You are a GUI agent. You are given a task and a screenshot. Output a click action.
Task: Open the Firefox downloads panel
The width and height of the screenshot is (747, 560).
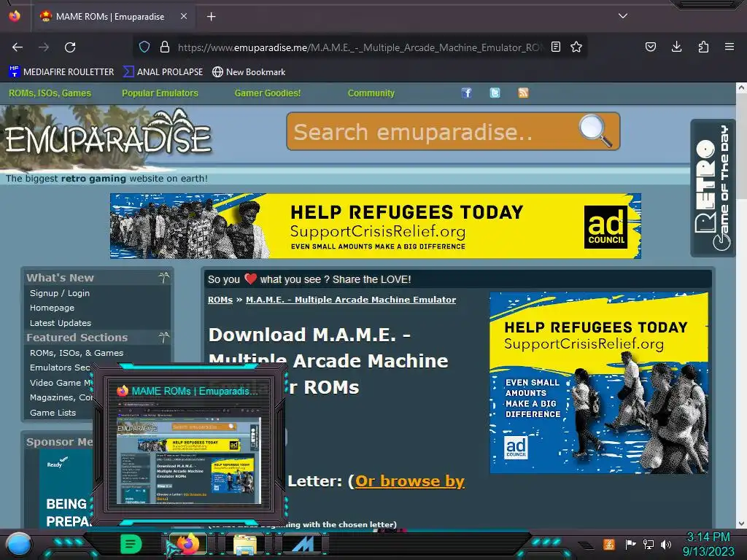(676, 47)
